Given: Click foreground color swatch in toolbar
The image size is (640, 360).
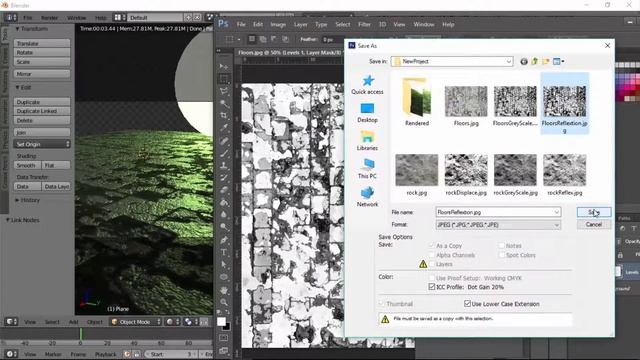Looking at the screenshot, I should (x=221, y=322).
